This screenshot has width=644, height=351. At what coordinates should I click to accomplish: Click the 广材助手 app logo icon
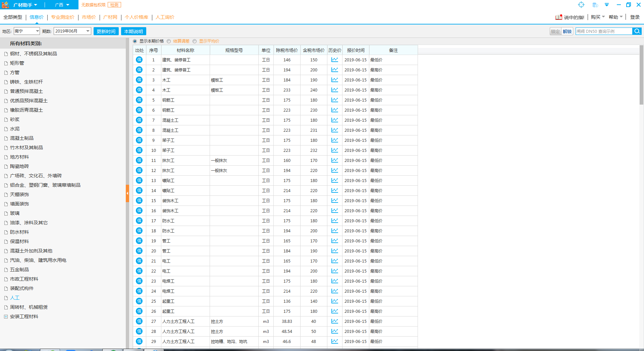tap(6, 5)
